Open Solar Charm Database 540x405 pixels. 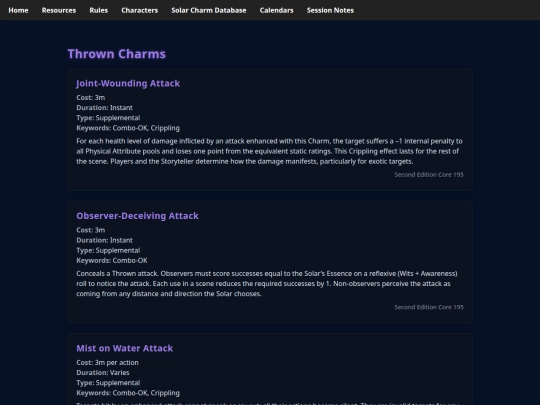click(209, 10)
